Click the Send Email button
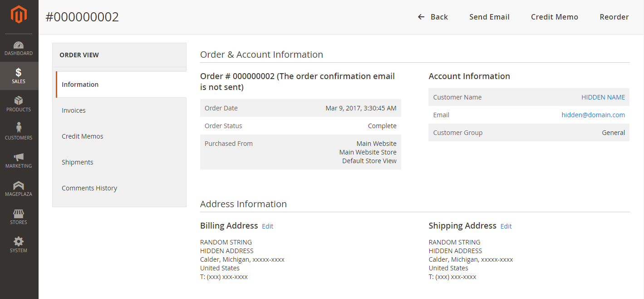 489,17
